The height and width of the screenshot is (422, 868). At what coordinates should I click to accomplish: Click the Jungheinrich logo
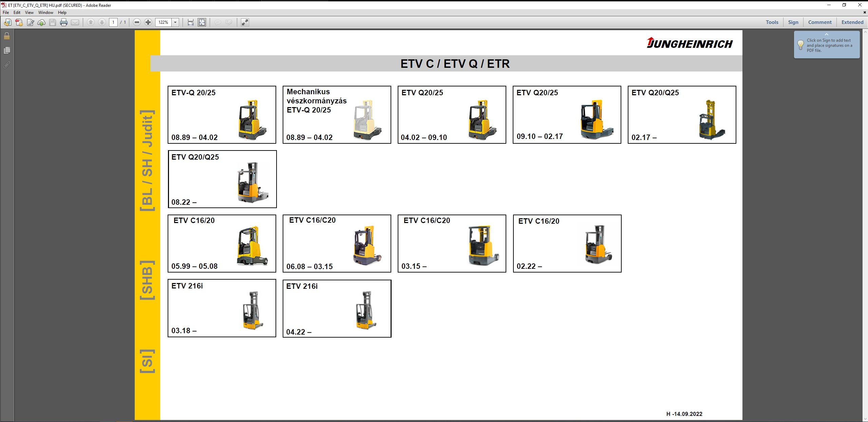click(690, 43)
